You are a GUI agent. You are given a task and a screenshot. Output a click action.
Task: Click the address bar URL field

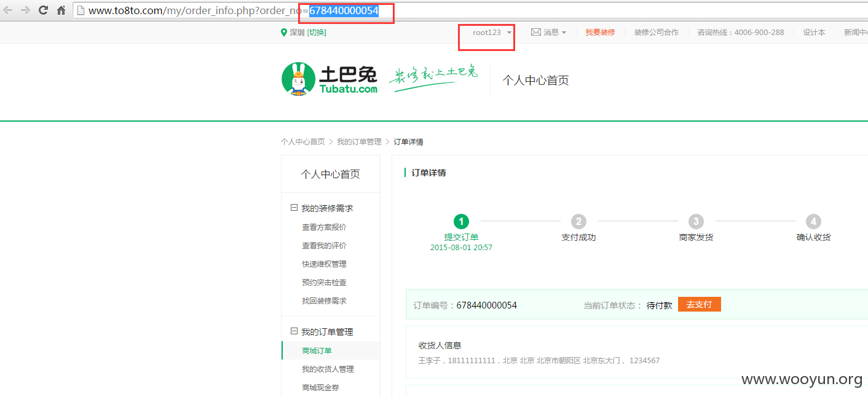coord(470,10)
